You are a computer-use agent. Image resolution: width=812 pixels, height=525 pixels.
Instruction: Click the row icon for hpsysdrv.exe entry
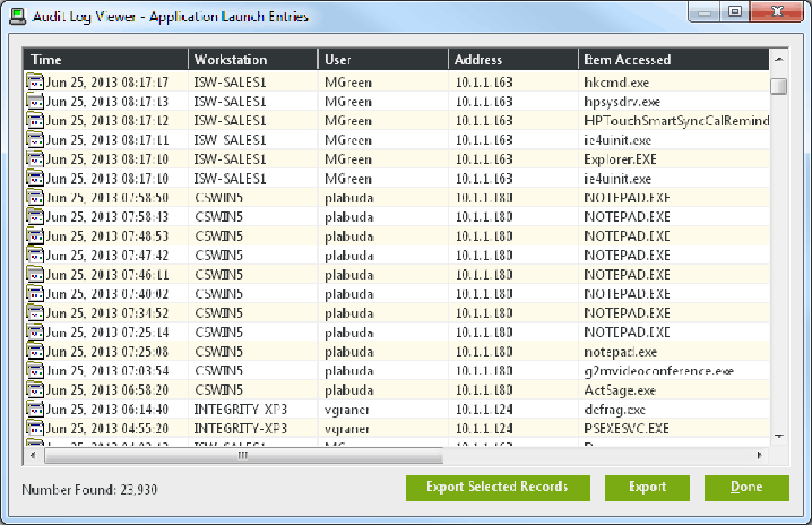tap(35, 101)
